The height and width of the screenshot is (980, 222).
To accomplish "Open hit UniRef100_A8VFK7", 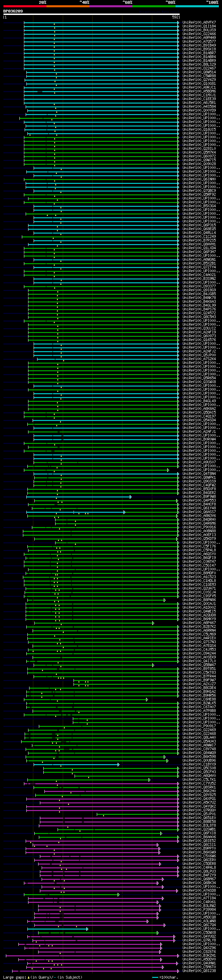I will tap(199, 23).
